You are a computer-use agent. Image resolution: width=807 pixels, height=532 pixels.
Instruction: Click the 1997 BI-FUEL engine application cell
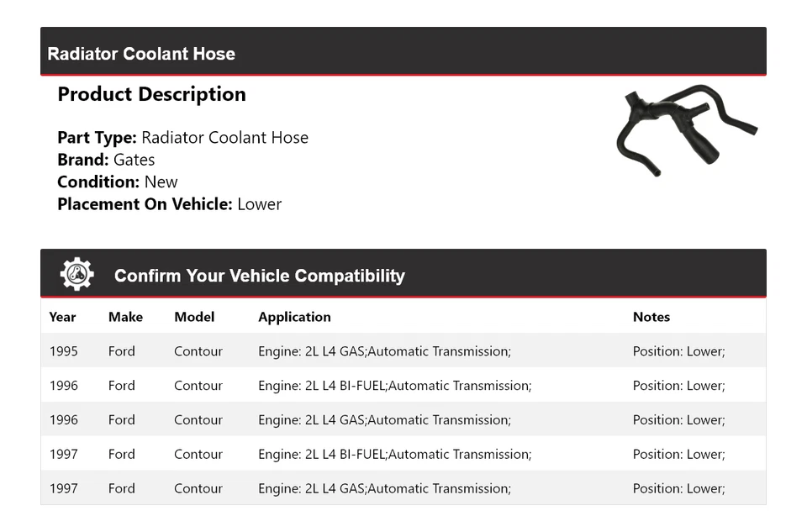pyautogui.click(x=394, y=455)
